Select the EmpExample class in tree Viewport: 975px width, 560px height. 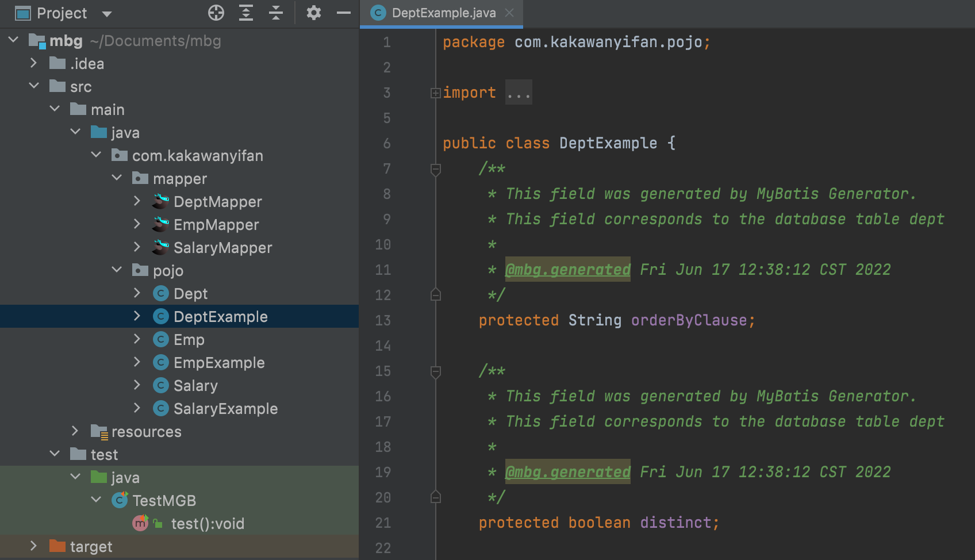[219, 363]
